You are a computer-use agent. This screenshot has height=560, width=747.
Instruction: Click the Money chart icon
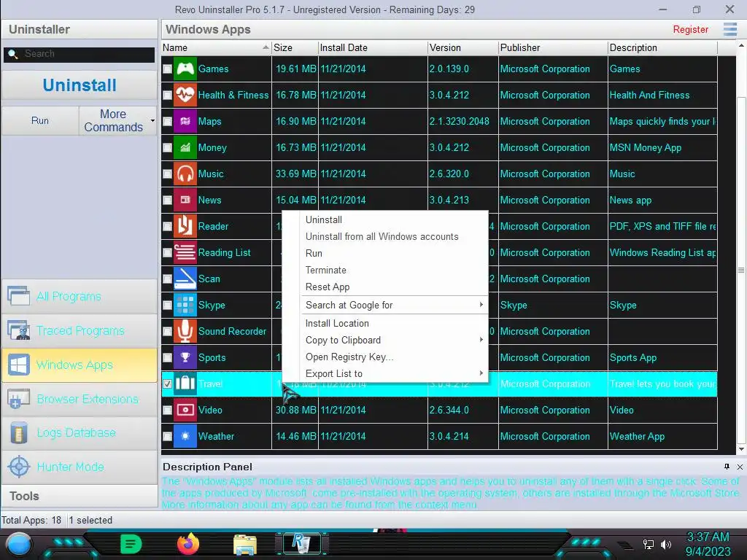tap(185, 147)
